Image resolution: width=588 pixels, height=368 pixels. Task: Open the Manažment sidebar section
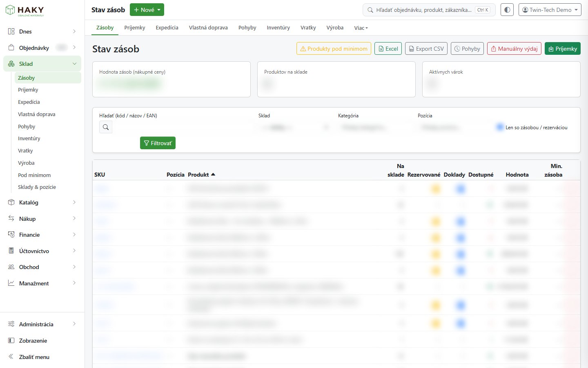[42, 283]
